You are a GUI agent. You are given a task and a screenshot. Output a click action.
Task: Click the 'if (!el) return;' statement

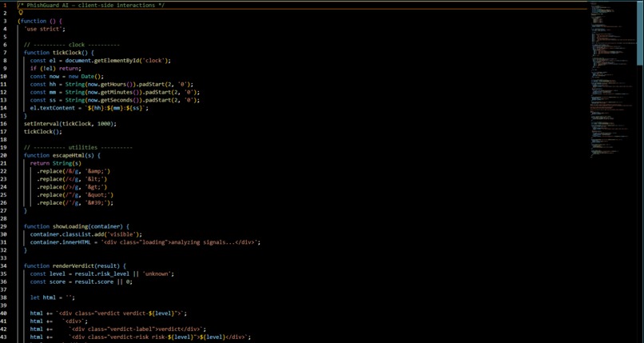[x=55, y=68]
